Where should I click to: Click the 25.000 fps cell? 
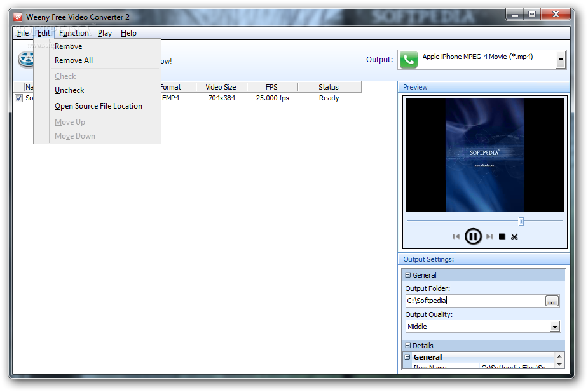[x=272, y=98]
